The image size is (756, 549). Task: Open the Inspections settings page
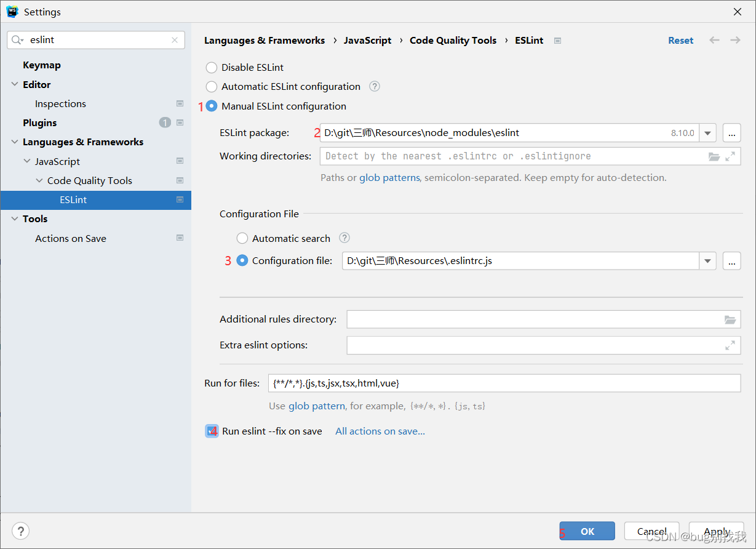(x=60, y=103)
